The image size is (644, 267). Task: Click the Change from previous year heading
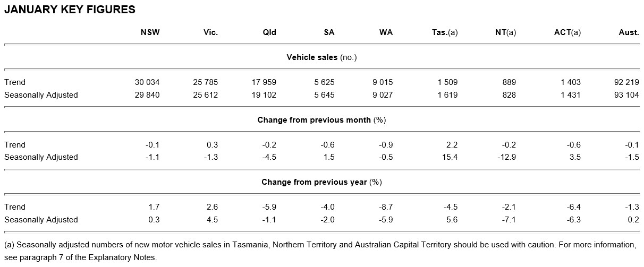tap(321, 182)
